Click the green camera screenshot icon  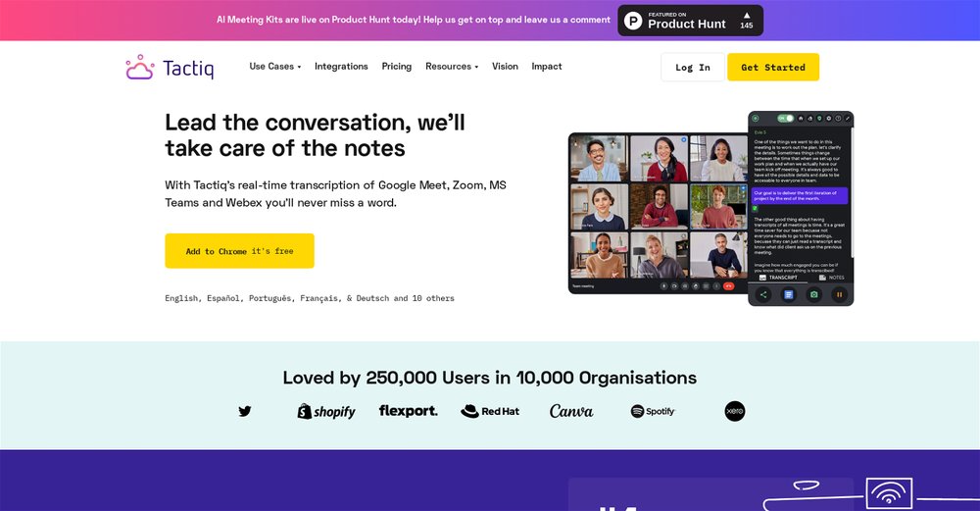tap(813, 294)
